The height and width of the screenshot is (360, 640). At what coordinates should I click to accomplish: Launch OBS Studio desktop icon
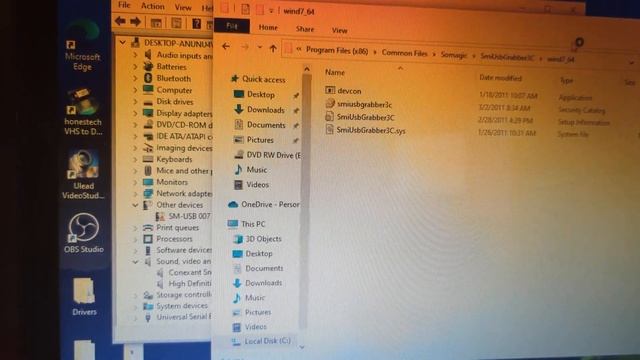[x=84, y=233]
